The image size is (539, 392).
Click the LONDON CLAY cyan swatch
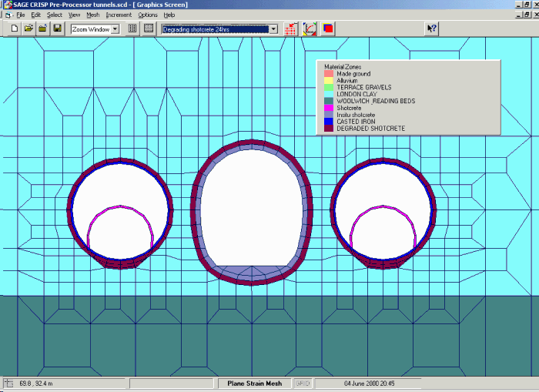coord(329,94)
